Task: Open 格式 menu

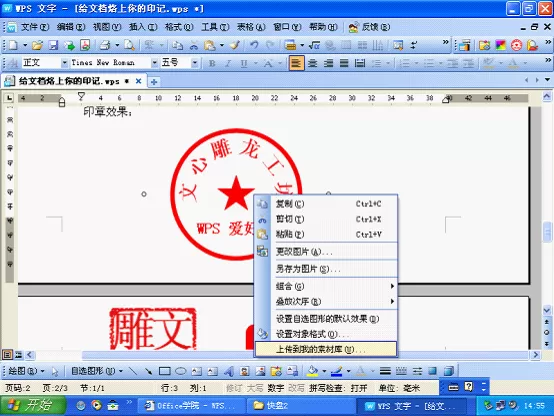Action: [179, 27]
